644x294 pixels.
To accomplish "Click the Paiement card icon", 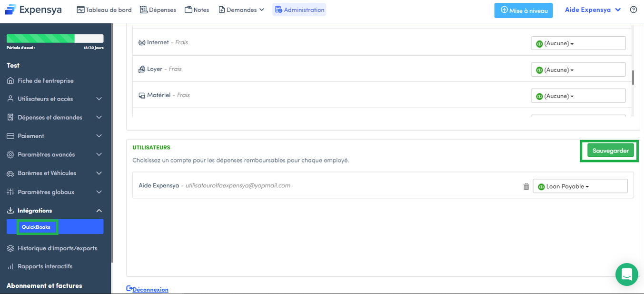I will 10,136.
